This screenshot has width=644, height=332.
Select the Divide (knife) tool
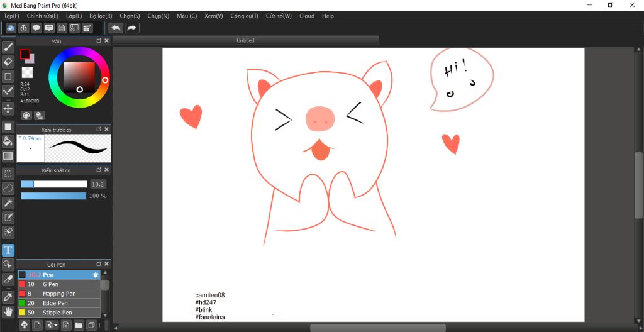(x=8, y=279)
